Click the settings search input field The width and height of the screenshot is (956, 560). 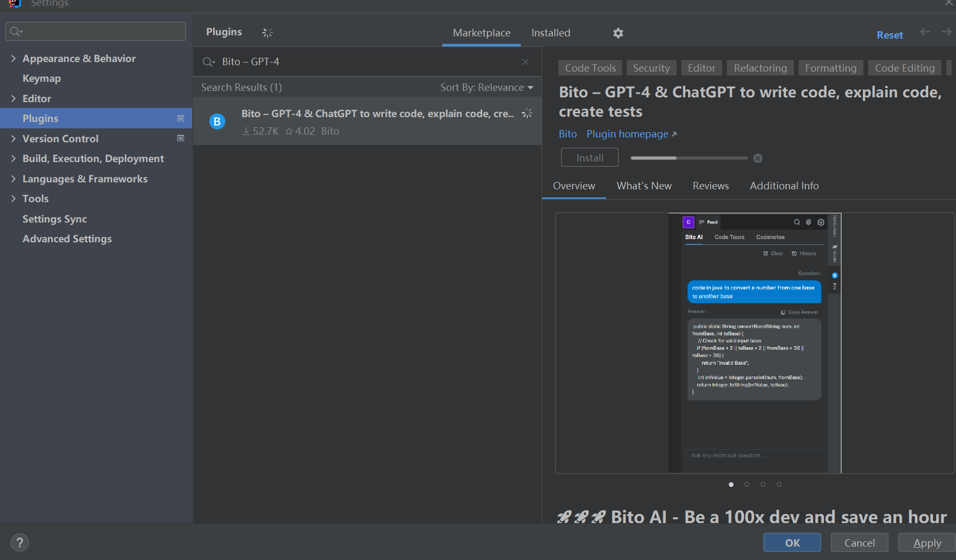96,31
